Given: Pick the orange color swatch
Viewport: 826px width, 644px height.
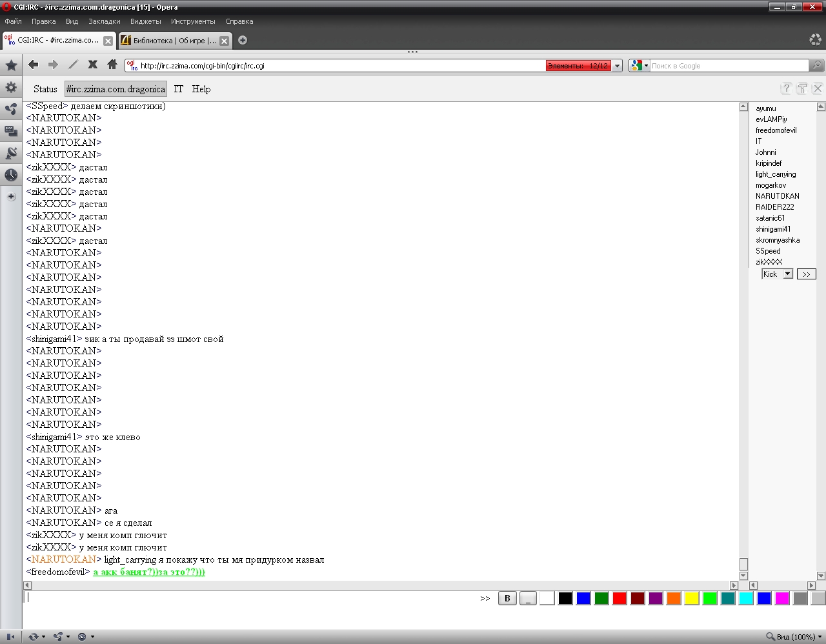Looking at the screenshot, I should pos(674,598).
